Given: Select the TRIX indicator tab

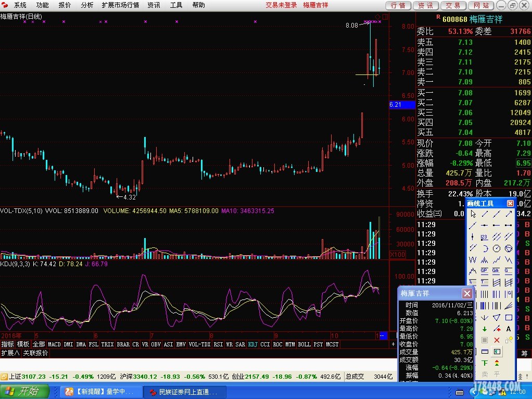Looking at the screenshot, I should tap(107, 344).
